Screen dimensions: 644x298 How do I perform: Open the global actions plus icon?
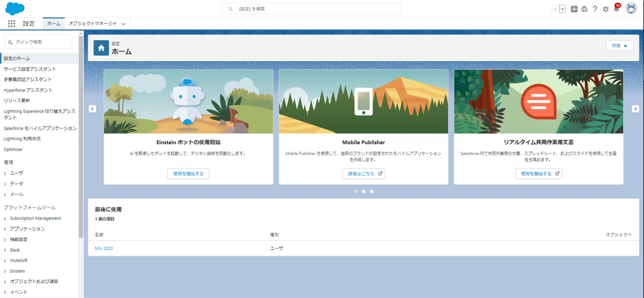(574, 9)
